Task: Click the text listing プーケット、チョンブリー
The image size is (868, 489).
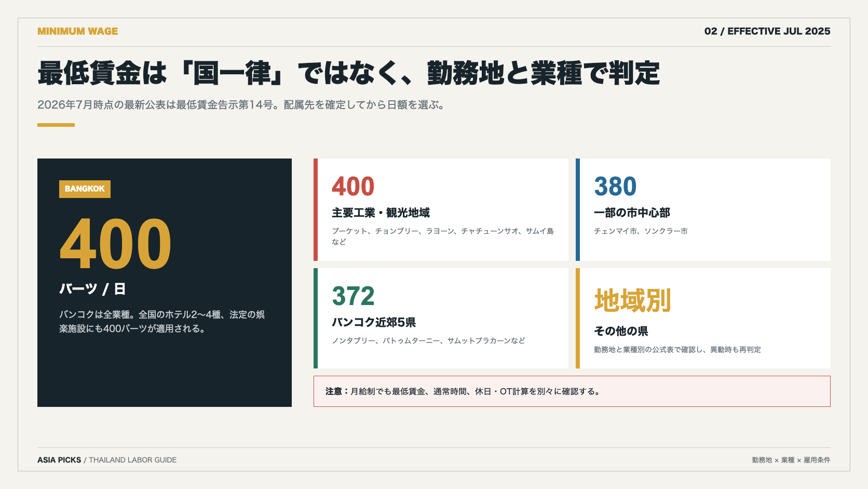Action: [443, 236]
